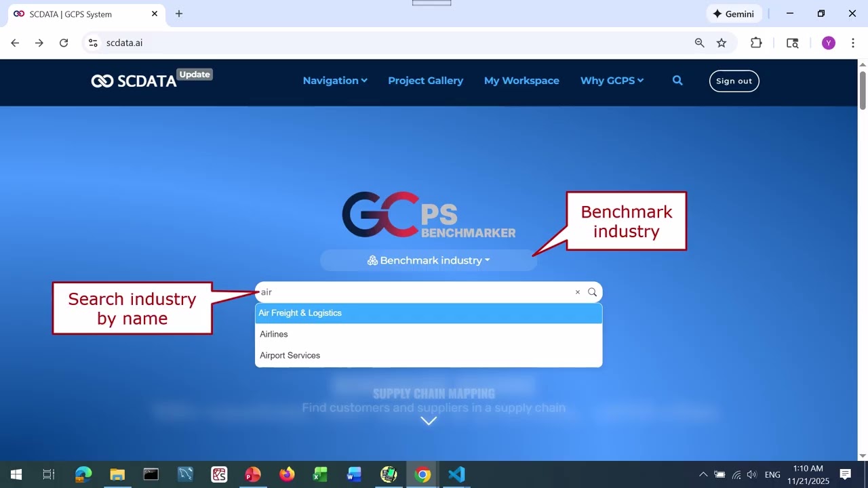
Task: Clear the industry search field with X
Action: (x=578, y=292)
